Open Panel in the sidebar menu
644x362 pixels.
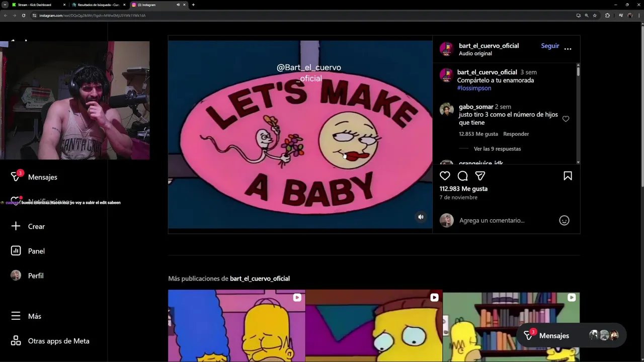pyautogui.click(x=36, y=251)
